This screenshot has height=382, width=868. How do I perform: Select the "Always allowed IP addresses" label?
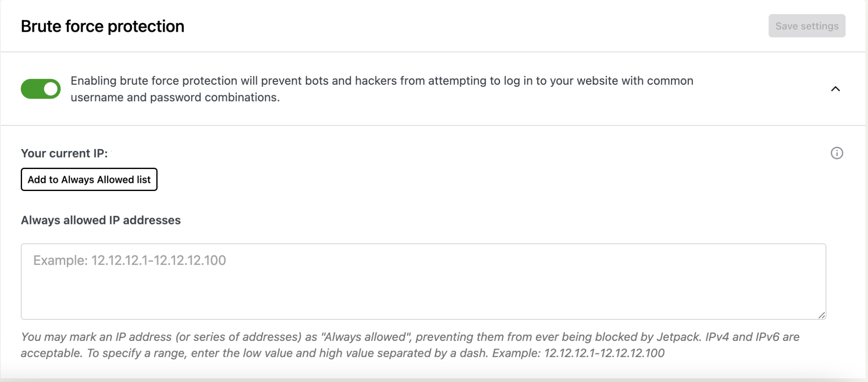(x=100, y=220)
